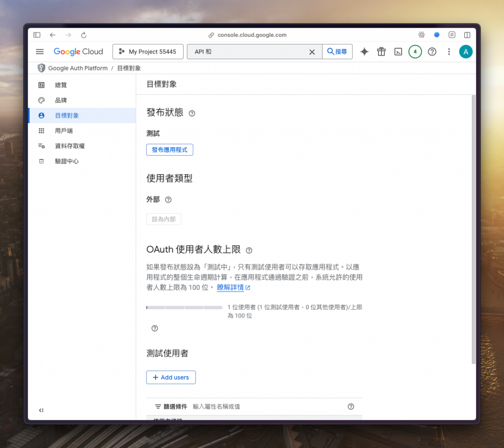This screenshot has width=504, height=448.
Task: Activate the Cloud Shell terminal icon
Action: point(398,52)
